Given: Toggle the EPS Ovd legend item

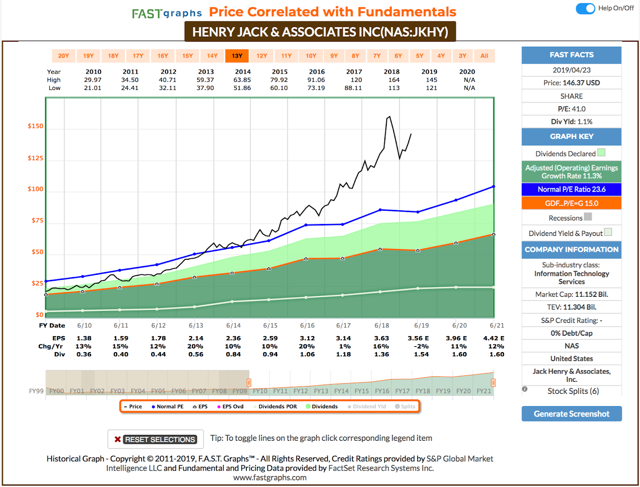Looking at the screenshot, I should click(x=231, y=407).
